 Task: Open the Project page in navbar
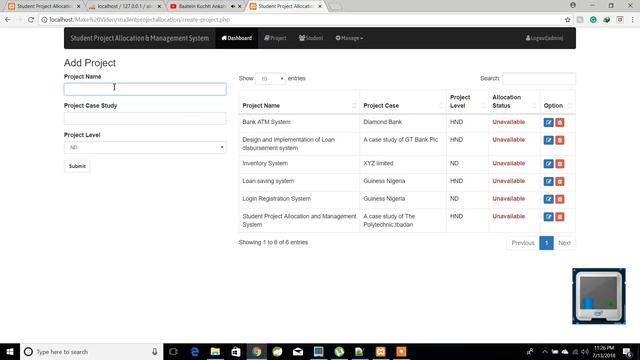click(275, 38)
